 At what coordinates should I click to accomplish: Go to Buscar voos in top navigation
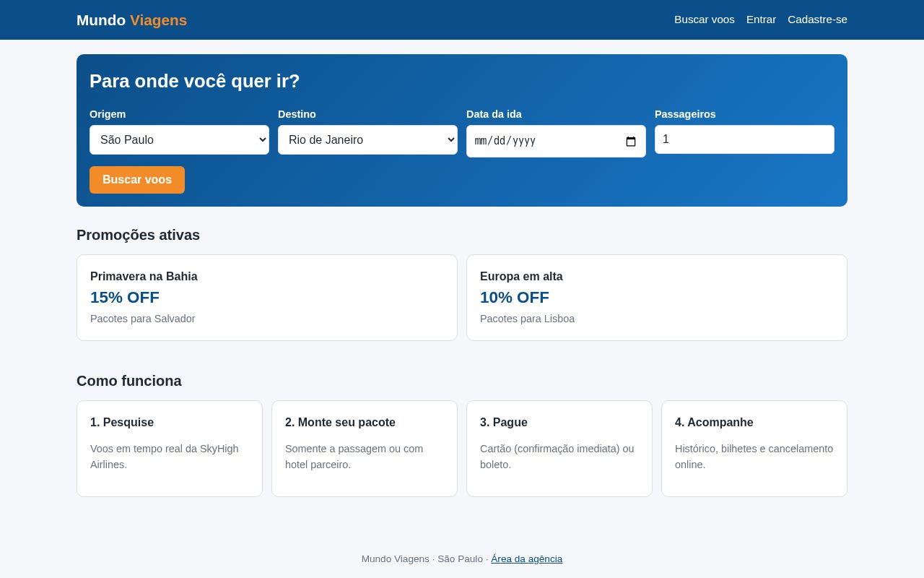point(705,20)
